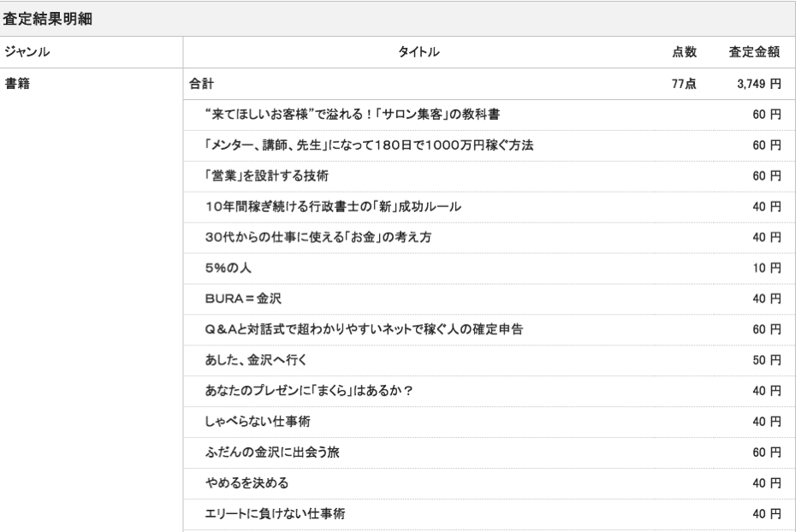This screenshot has width=801, height=532.
Task: Select the 40 円 amount for BURA=金沢
Action: pos(767,299)
